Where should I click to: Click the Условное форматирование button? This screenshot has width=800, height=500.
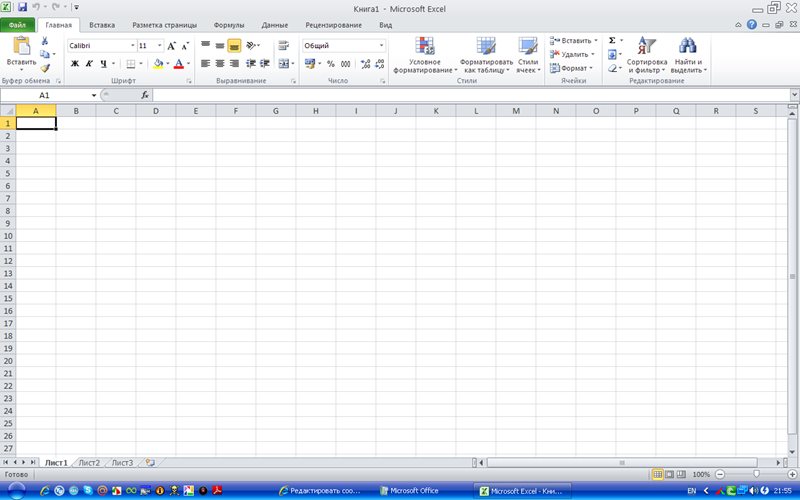coord(424,55)
